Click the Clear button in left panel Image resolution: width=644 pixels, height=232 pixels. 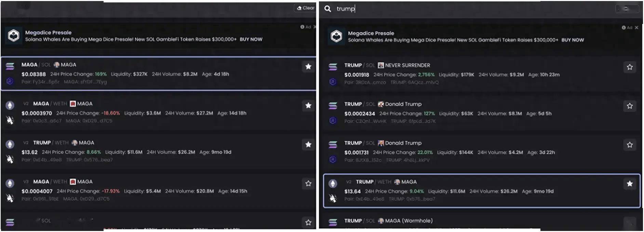coord(305,8)
